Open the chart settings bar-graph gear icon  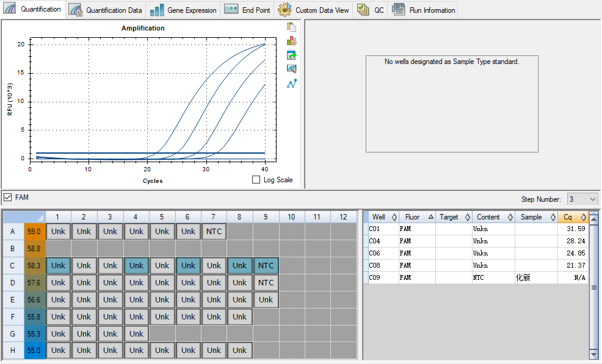pyautogui.click(x=291, y=41)
